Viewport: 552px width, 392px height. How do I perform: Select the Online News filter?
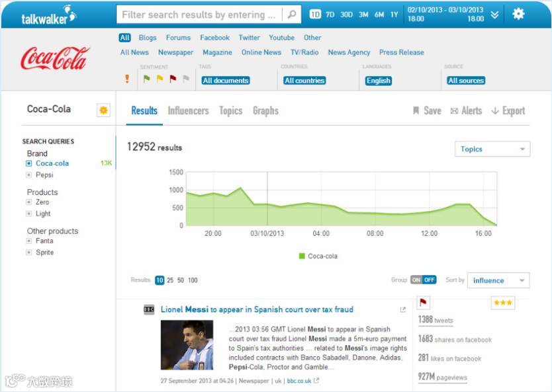[x=261, y=52]
